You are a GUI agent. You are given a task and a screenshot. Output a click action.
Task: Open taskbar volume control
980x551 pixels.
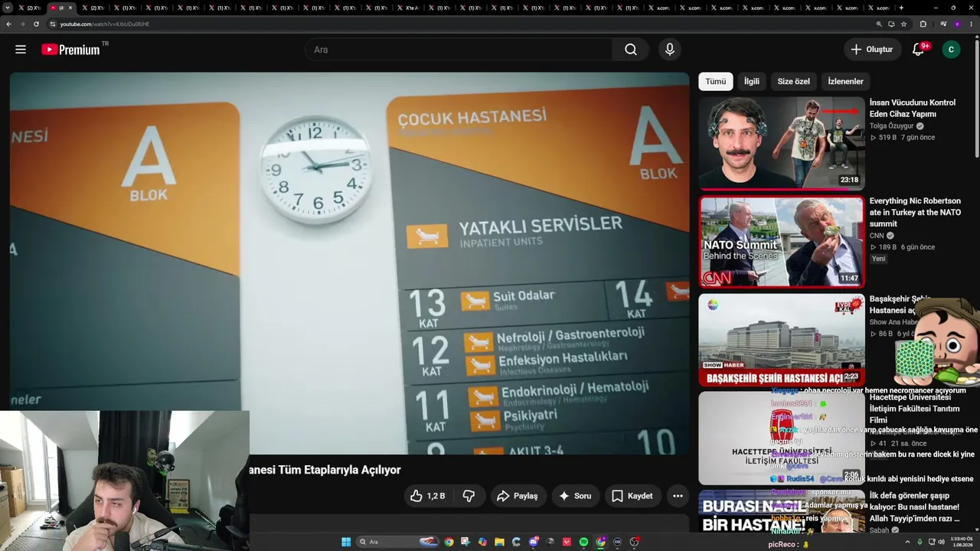coord(941,542)
